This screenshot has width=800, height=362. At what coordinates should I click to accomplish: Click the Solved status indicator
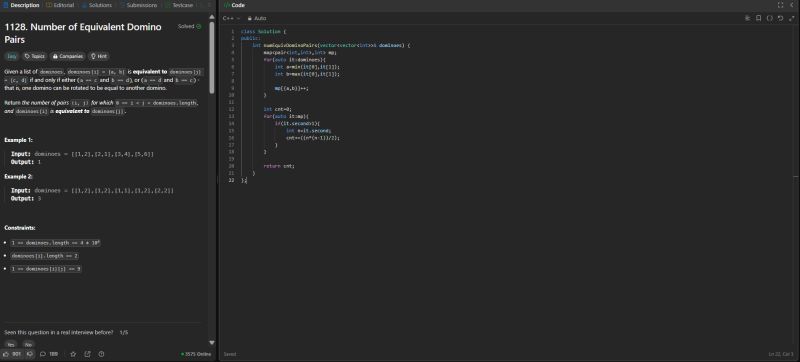[x=190, y=26]
